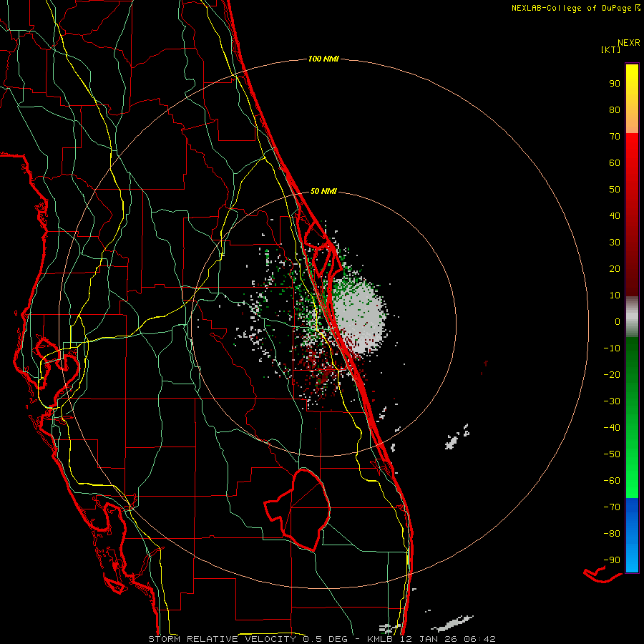Click the positive 40 knot scale label

pyautogui.click(x=615, y=216)
